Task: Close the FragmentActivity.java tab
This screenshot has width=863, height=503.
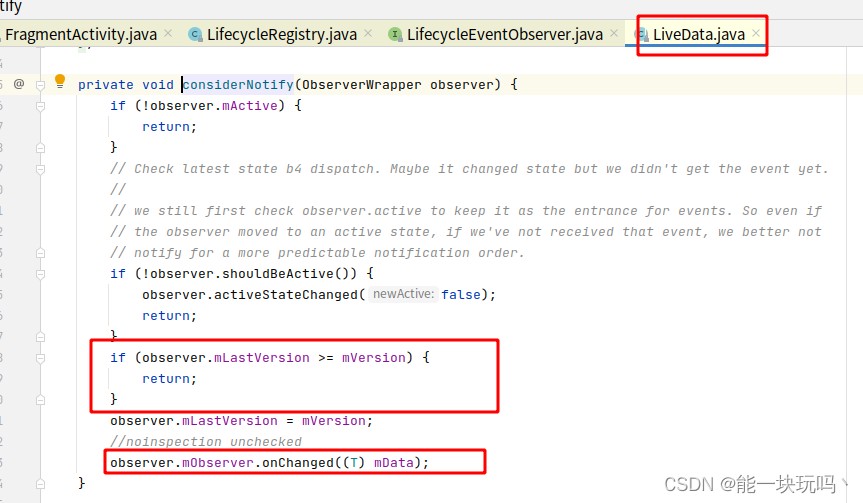Action: point(168,34)
